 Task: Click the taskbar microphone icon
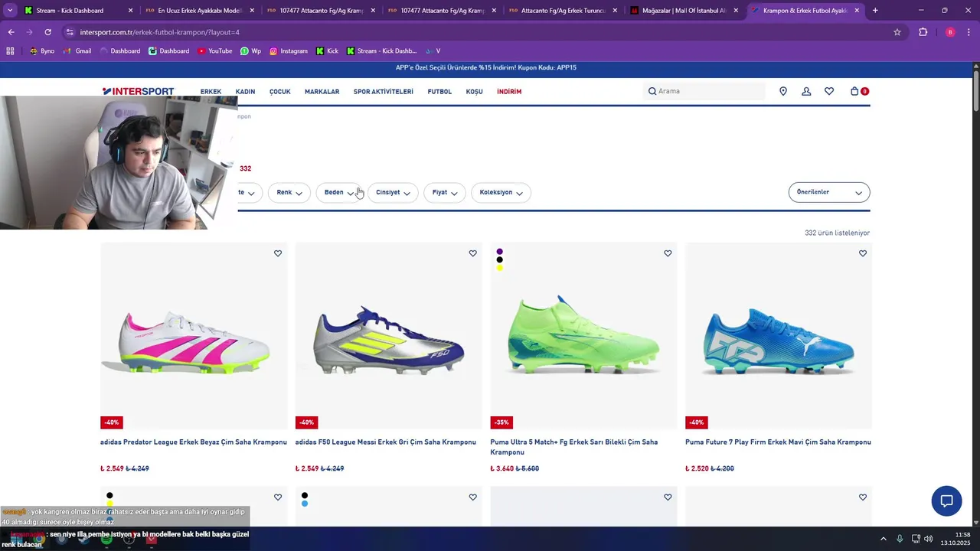click(900, 539)
